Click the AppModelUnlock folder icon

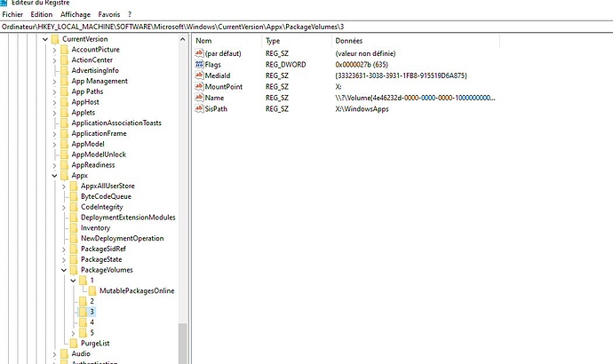(65, 154)
